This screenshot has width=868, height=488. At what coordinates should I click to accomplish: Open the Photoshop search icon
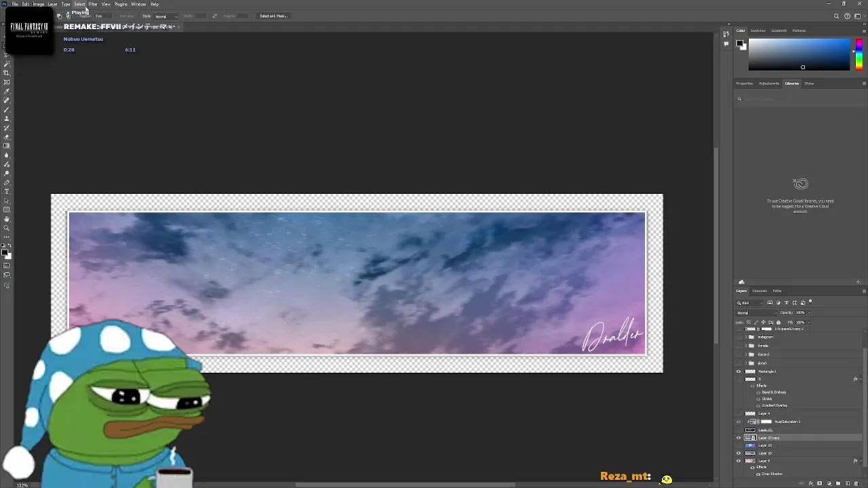837,16
